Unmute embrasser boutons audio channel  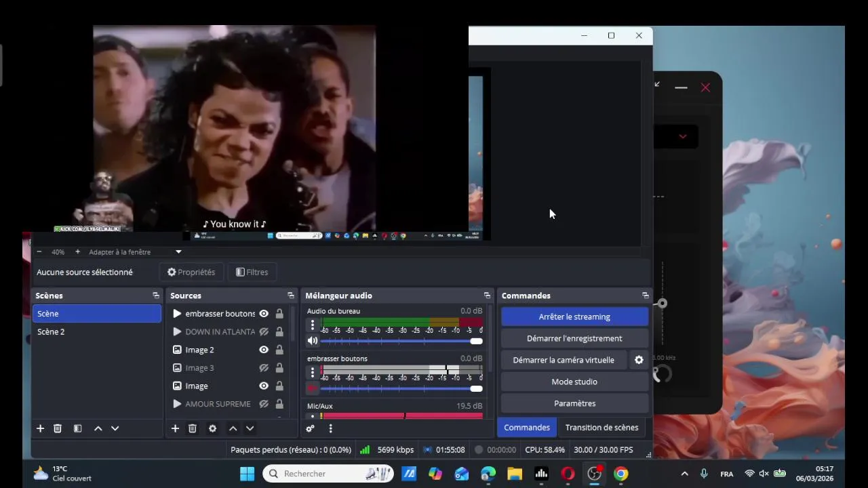tap(313, 388)
